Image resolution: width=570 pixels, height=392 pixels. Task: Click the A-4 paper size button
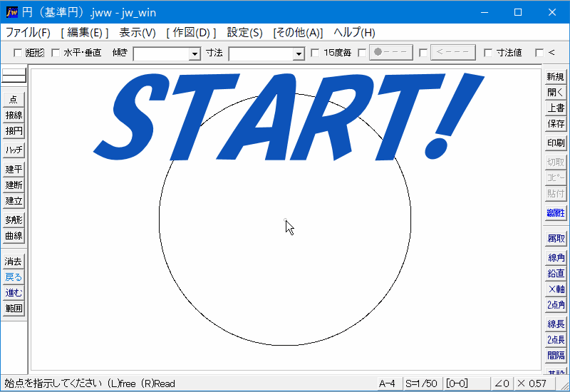[x=388, y=383]
